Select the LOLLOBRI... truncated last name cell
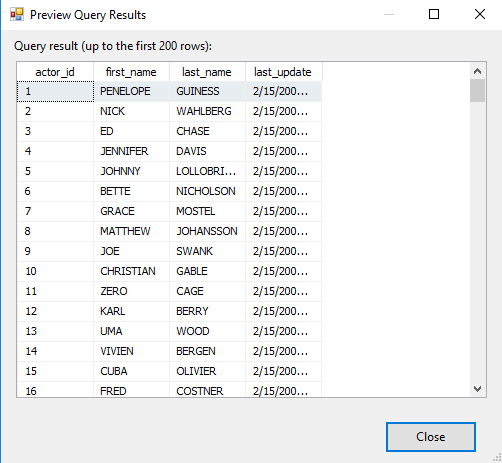The height and width of the screenshot is (463, 502). [207, 171]
